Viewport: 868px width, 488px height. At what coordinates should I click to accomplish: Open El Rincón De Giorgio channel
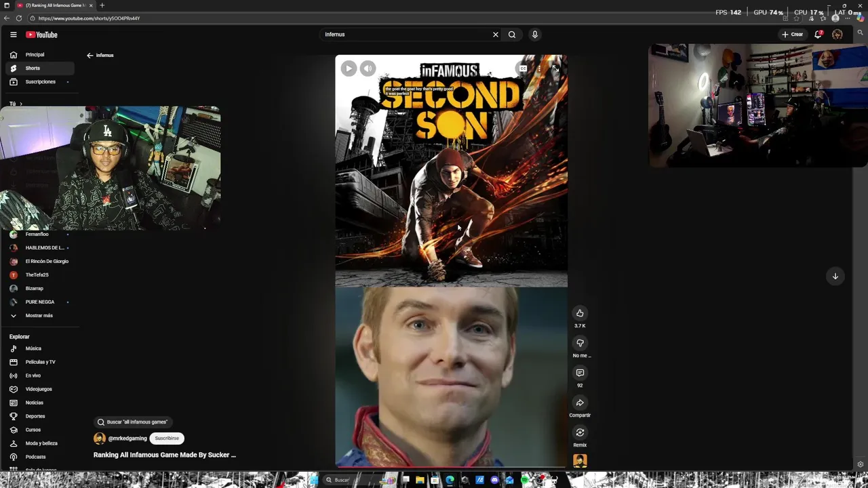pyautogui.click(x=39, y=262)
